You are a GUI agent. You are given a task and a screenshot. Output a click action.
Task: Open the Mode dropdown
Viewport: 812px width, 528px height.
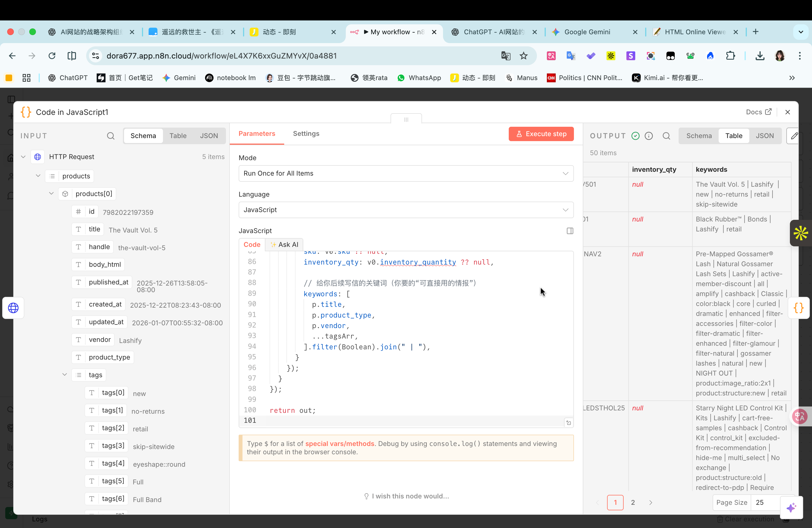pyautogui.click(x=406, y=173)
